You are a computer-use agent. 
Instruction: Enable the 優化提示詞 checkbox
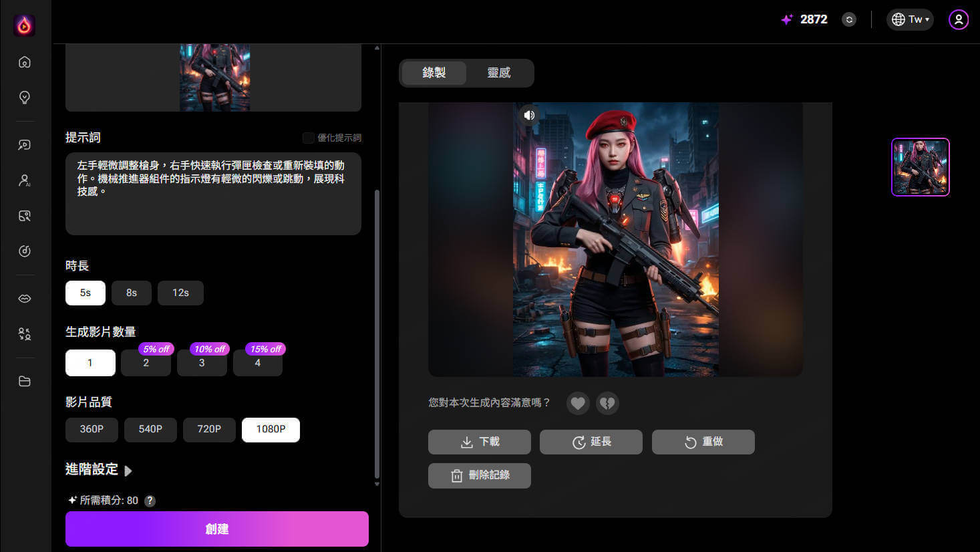click(308, 138)
